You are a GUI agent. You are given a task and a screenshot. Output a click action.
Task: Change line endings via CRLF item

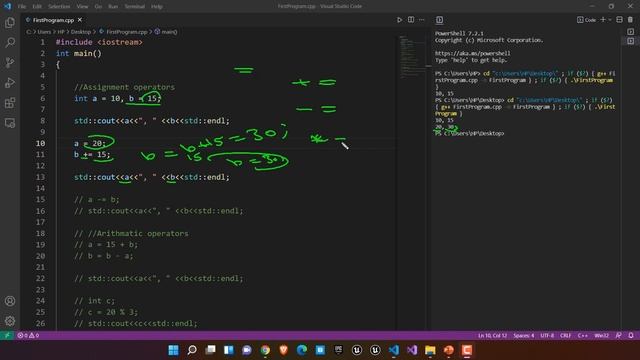[566, 336]
